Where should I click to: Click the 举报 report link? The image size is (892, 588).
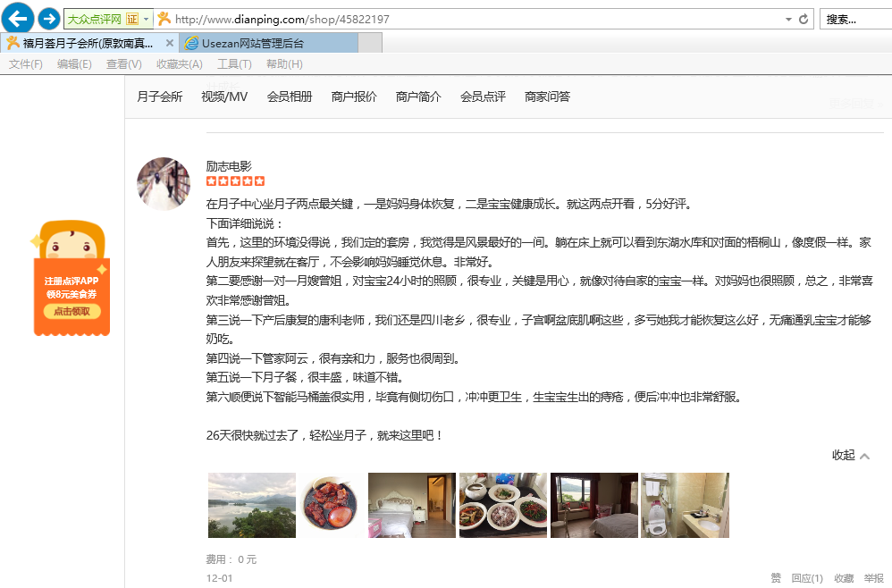873,578
